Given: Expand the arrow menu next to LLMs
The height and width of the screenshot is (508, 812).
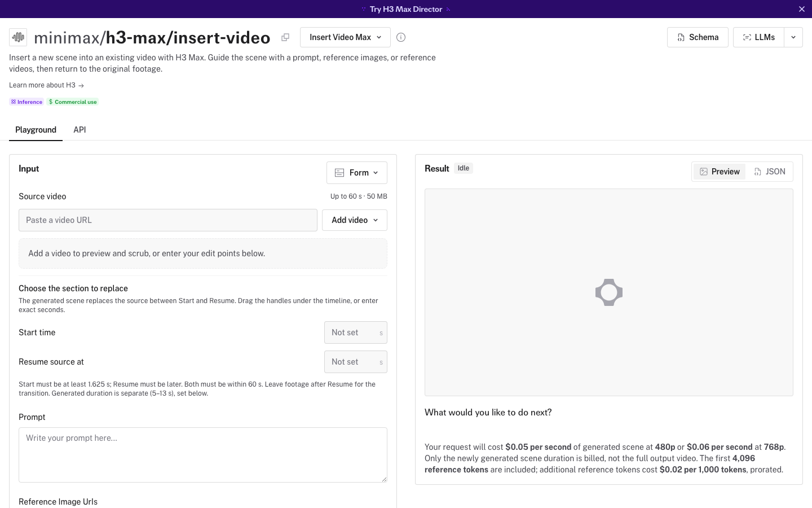Looking at the screenshot, I should (x=793, y=37).
